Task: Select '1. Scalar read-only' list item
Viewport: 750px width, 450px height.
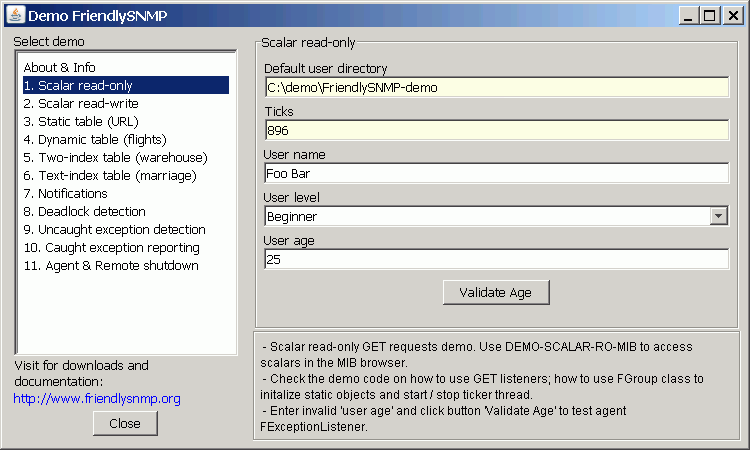Action: 126,85
